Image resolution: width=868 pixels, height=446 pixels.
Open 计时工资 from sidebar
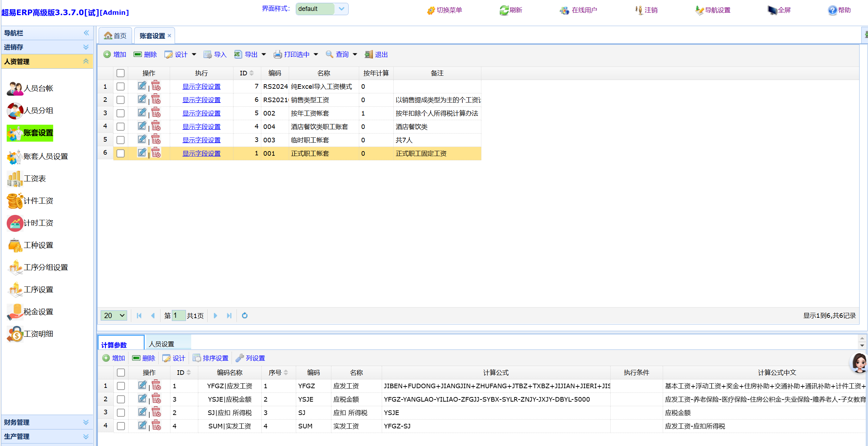click(38, 223)
